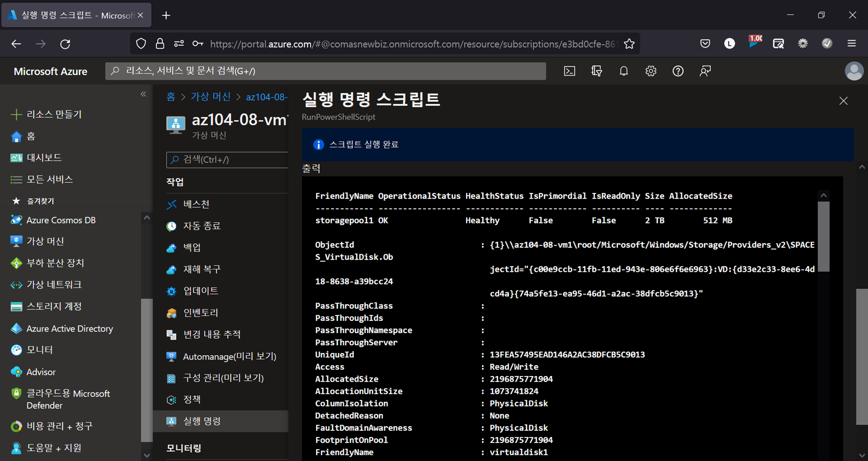Open portal settings gear icon
868x461 pixels.
651,71
